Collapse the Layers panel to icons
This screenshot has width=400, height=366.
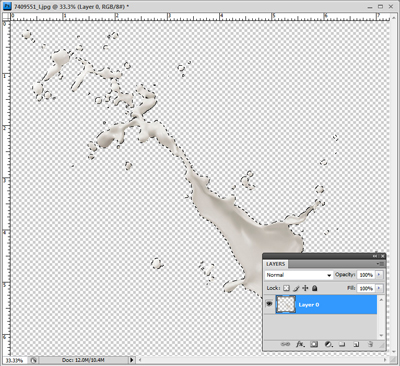375,256
